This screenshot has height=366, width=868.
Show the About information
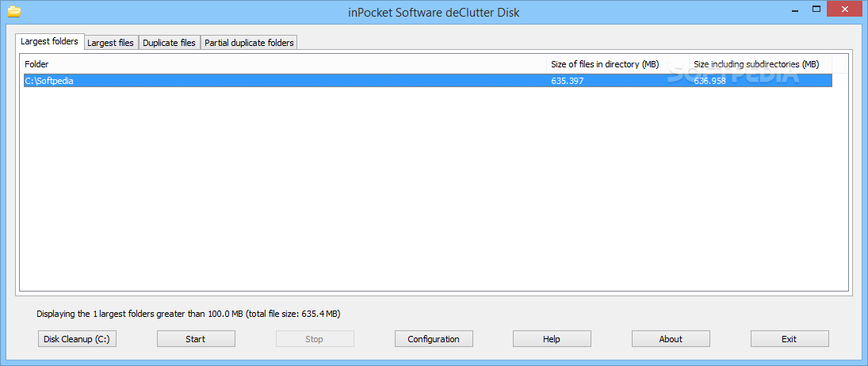tap(671, 339)
